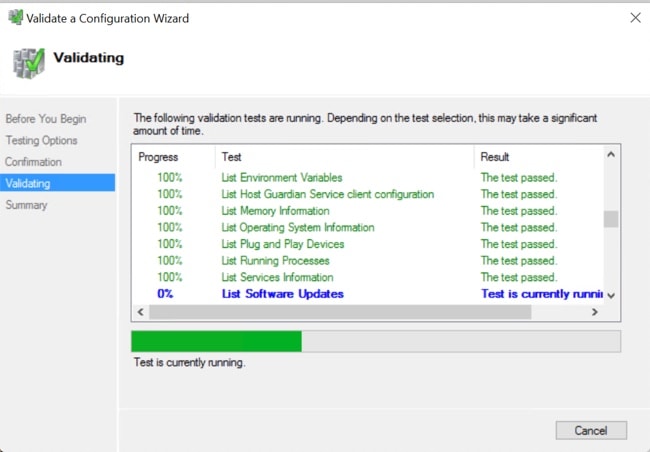Image resolution: width=650 pixels, height=452 pixels.
Task: Select the List Operating System Information row
Action: [x=368, y=227]
